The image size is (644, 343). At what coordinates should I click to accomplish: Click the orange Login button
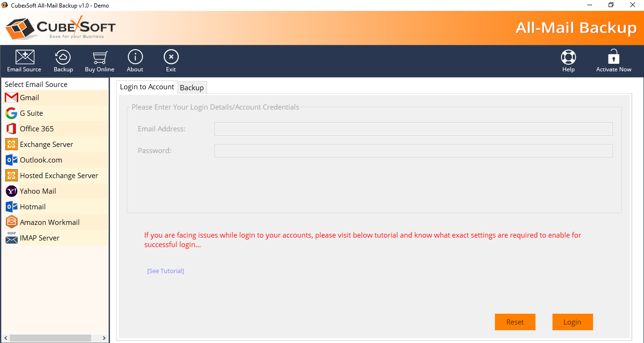pyautogui.click(x=572, y=322)
